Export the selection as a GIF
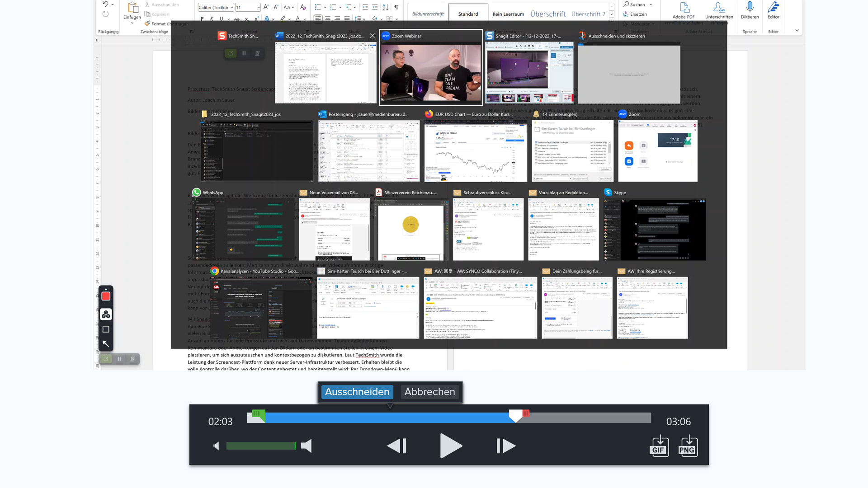 [659, 446]
